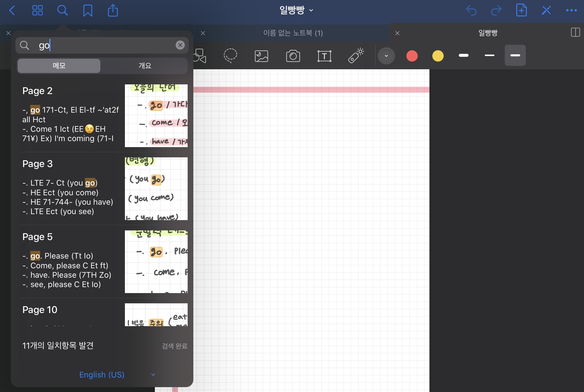Pick the red pen color

[x=412, y=56]
